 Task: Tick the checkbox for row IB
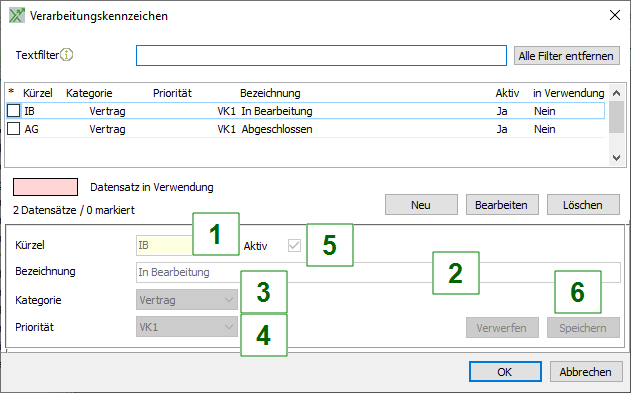point(14,111)
